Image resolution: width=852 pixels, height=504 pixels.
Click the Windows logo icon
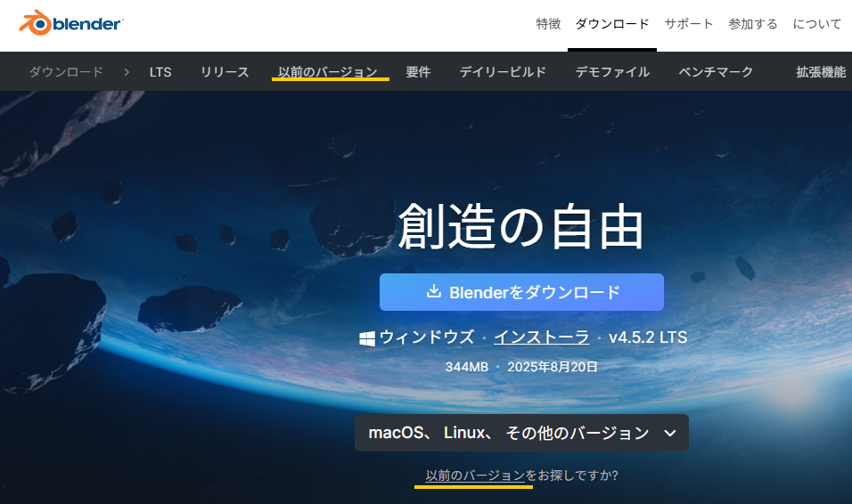[x=367, y=338]
